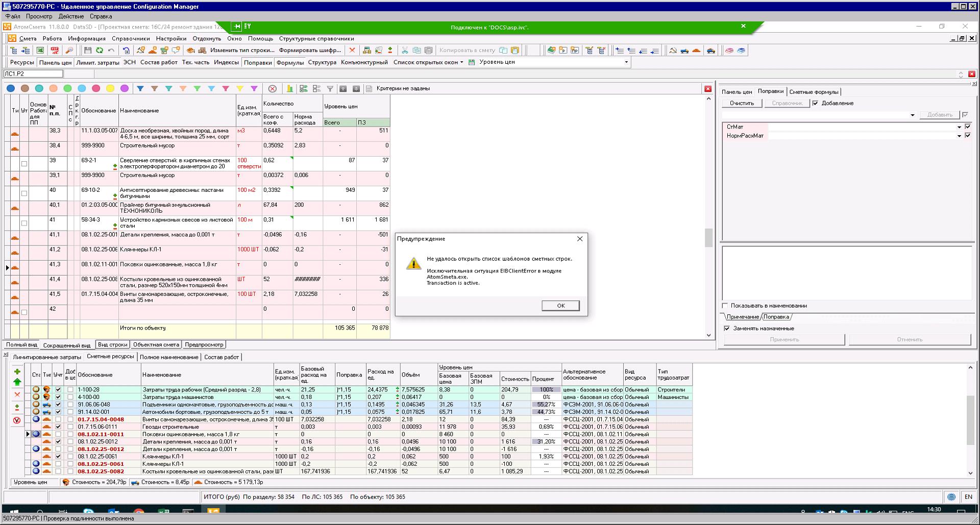Open the Уровень цен dropdown
The width and height of the screenshot is (980, 525).
pyautogui.click(x=626, y=62)
